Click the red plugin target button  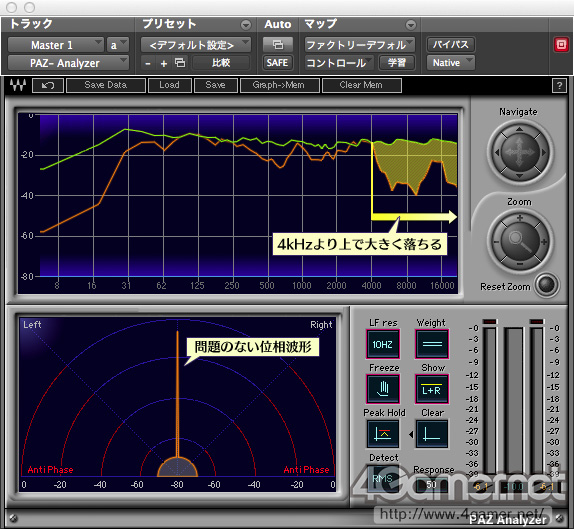point(561,45)
